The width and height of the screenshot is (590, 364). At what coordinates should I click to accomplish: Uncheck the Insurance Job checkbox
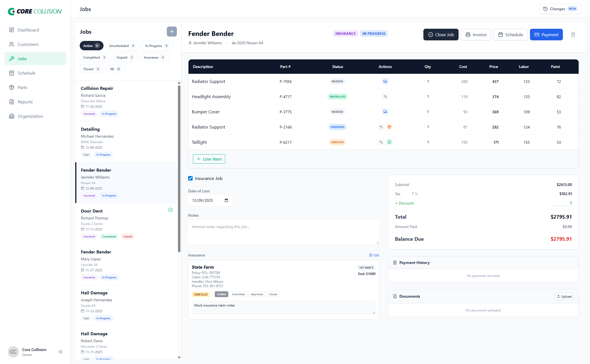pos(190,178)
